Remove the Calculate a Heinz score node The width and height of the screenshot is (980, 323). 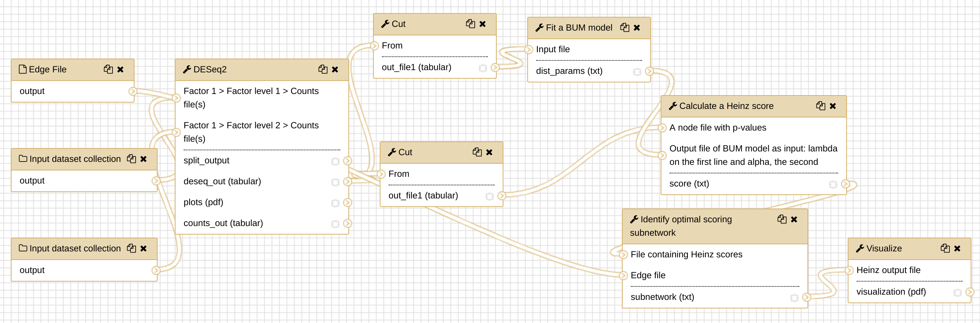click(833, 106)
